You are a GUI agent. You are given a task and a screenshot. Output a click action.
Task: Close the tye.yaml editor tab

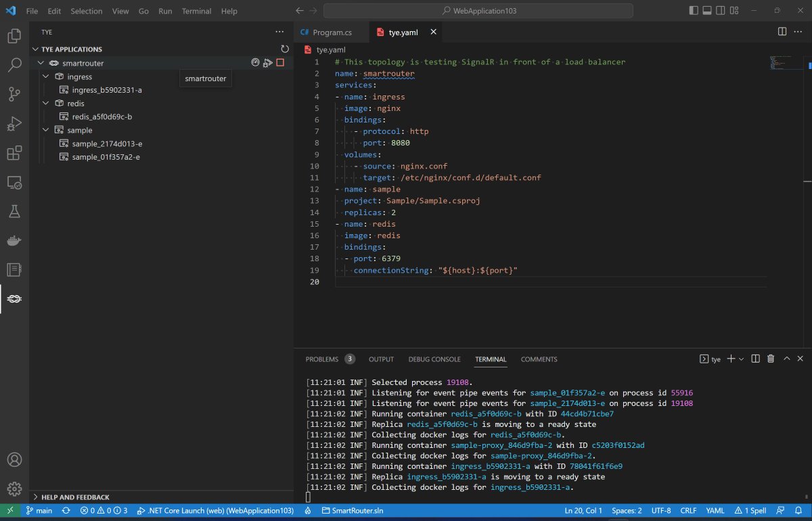[434, 32]
